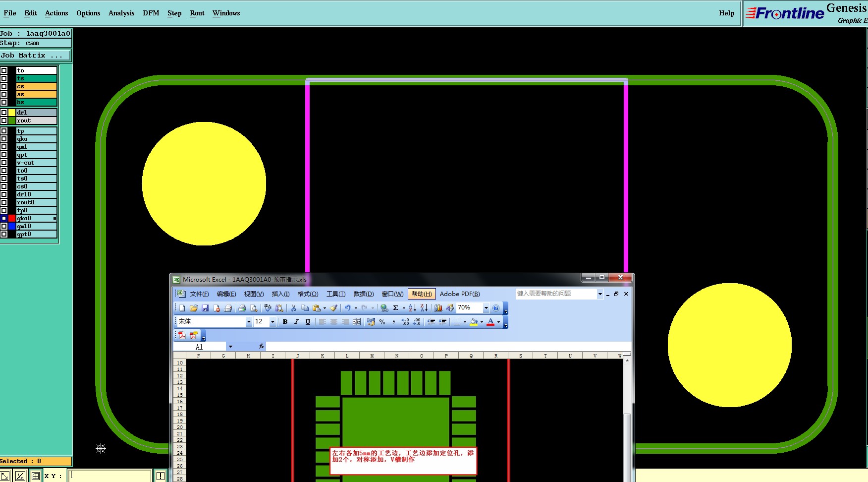The image size is (868, 482).
Task: Click the first Adobe PDF convert icon
Action: 182,335
